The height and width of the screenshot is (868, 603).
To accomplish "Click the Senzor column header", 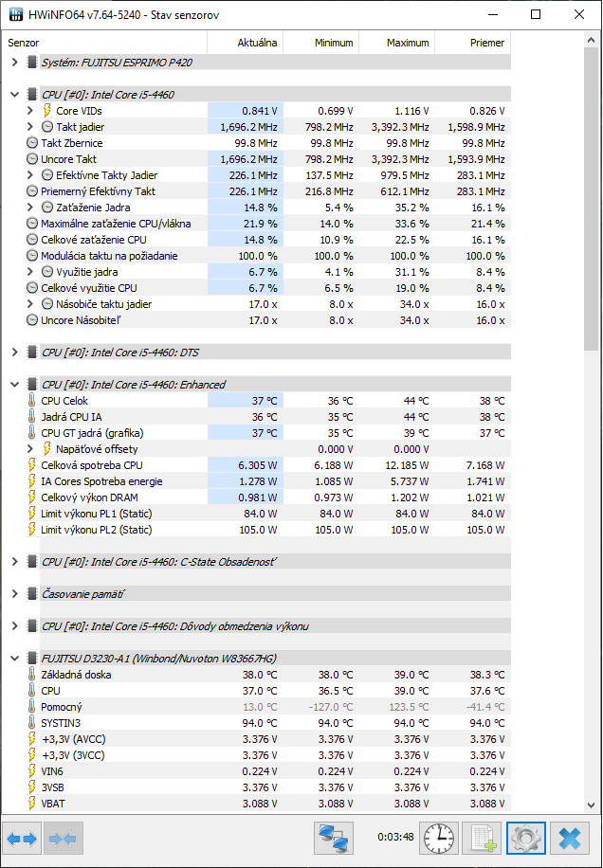I will tap(105, 43).
